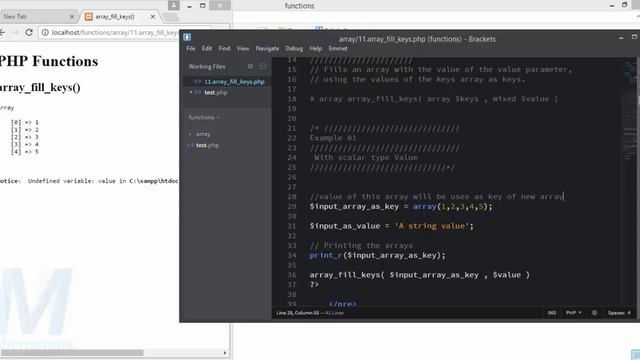This screenshot has height=360, width=640.
Task: Open test.php in the project tree
Action: [x=207, y=145]
